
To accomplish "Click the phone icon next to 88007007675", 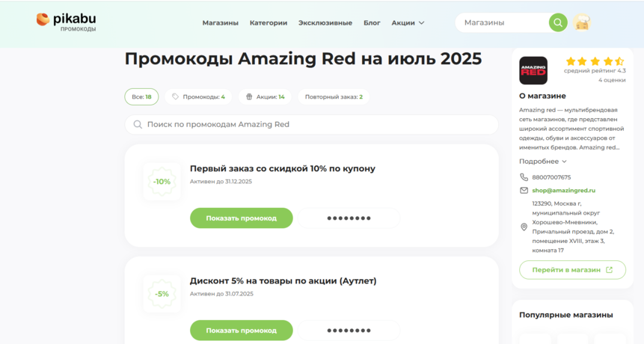I will 524,177.
